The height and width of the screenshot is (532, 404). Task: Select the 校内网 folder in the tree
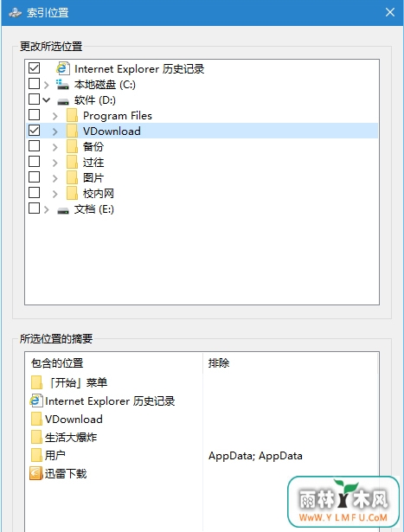(99, 194)
